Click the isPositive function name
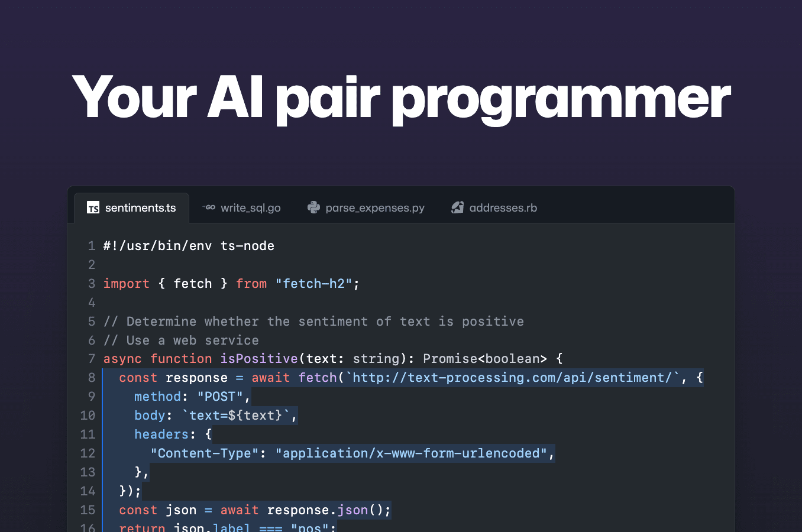The width and height of the screenshot is (802, 532). click(x=259, y=358)
